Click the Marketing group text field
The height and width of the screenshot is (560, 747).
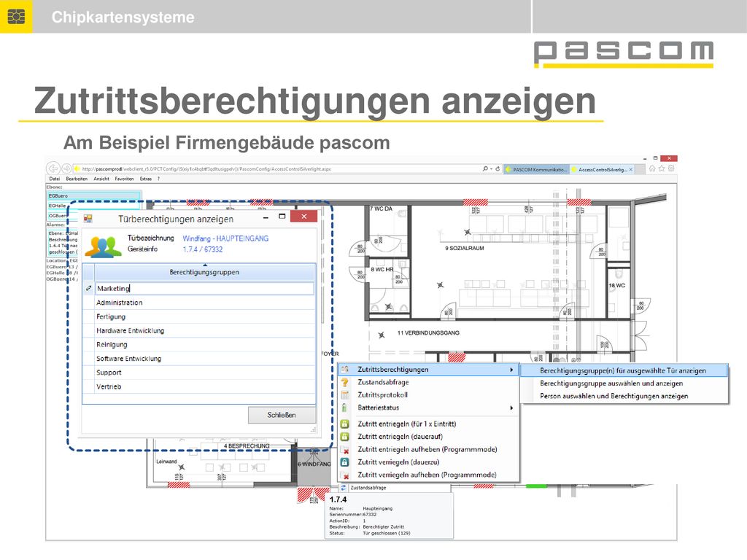click(204, 288)
